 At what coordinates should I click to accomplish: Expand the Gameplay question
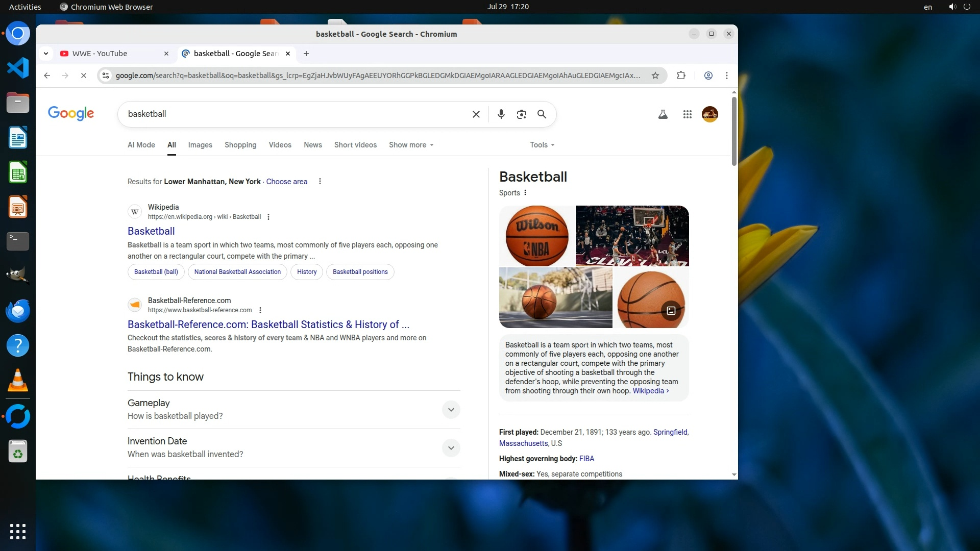451,410
